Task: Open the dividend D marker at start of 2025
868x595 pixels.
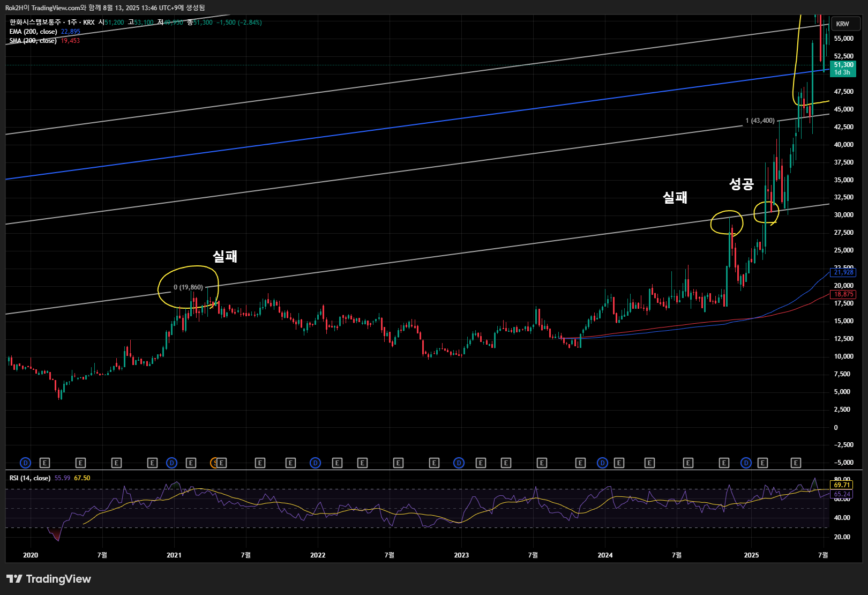Action: [x=746, y=463]
